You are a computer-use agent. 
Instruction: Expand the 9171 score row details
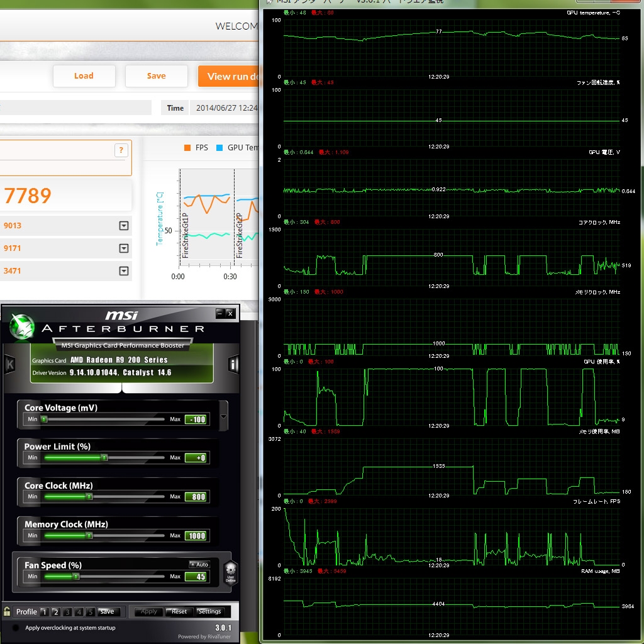[124, 248]
